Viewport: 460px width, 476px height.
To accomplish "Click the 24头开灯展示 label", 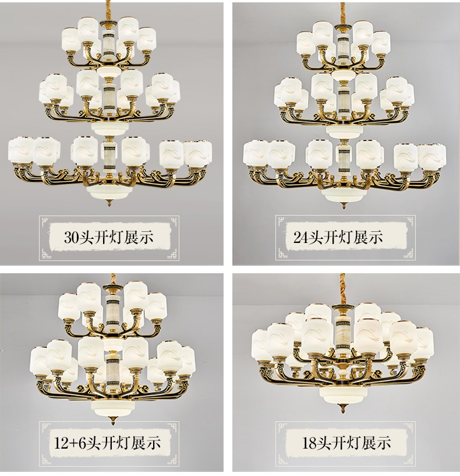I will coord(338,237).
